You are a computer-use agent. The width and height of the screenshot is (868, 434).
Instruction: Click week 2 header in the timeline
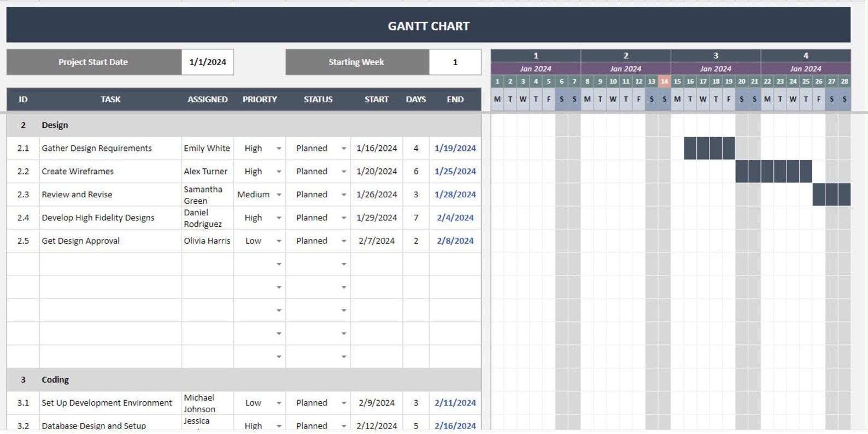coord(626,56)
